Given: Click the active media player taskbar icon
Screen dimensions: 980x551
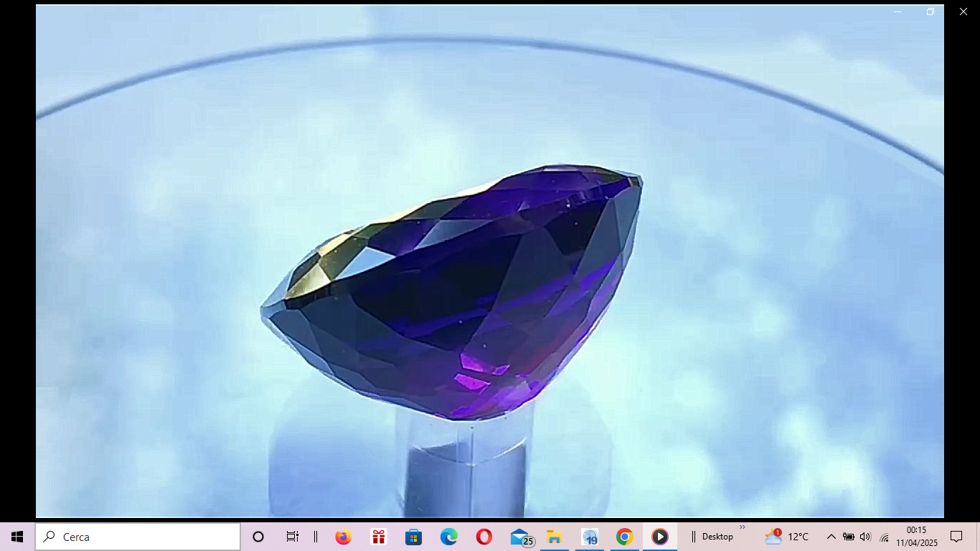Looking at the screenshot, I should [659, 537].
